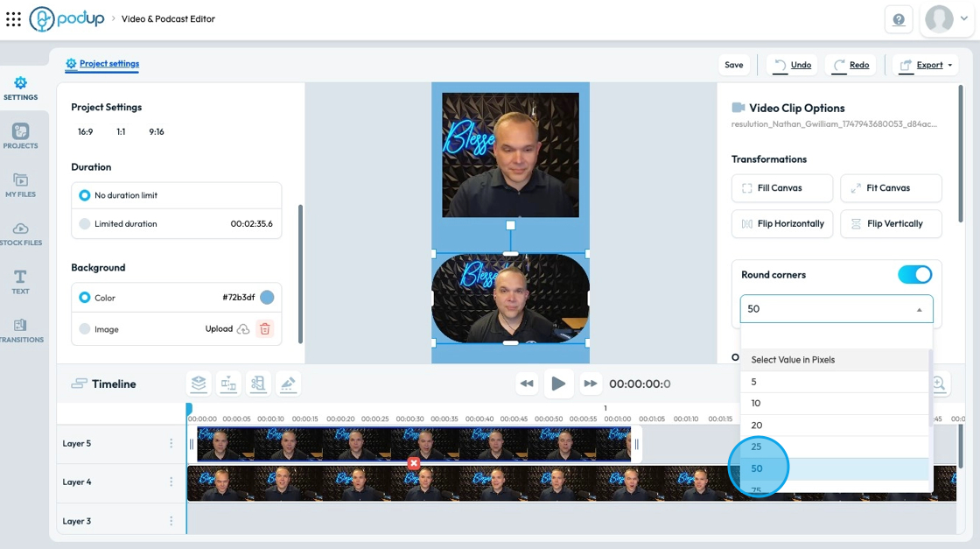The height and width of the screenshot is (549, 980).
Task: Open the background color swatch
Action: coord(267,298)
